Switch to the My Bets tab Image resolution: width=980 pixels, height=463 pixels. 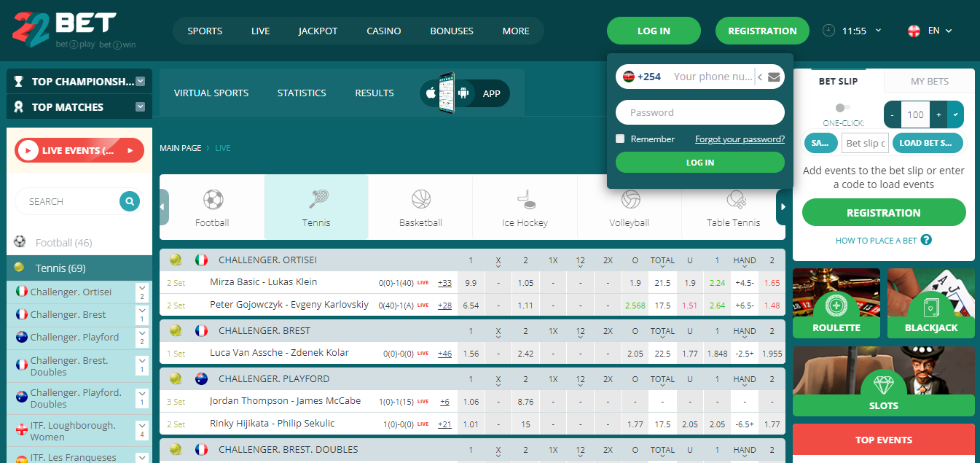click(x=929, y=81)
